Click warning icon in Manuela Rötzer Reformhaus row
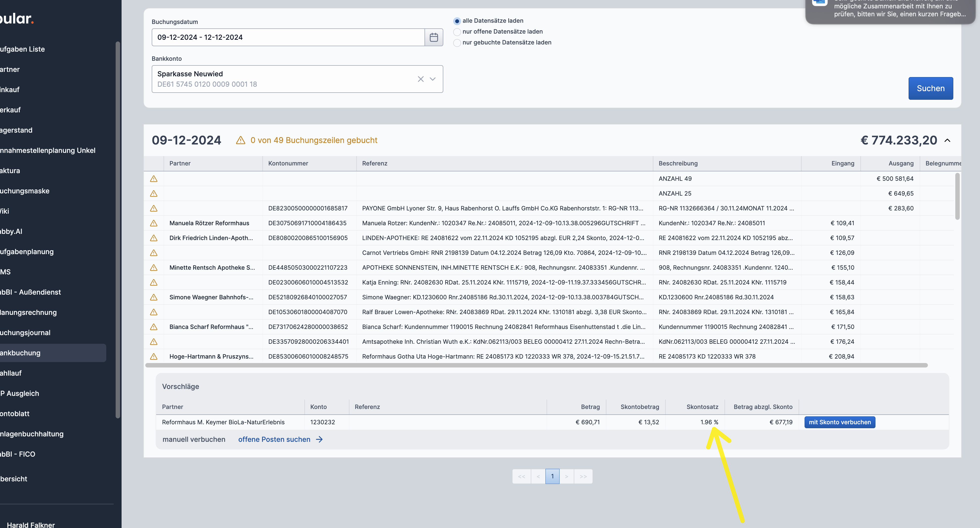Image resolution: width=980 pixels, height=528 pixels. click(154, 223)
